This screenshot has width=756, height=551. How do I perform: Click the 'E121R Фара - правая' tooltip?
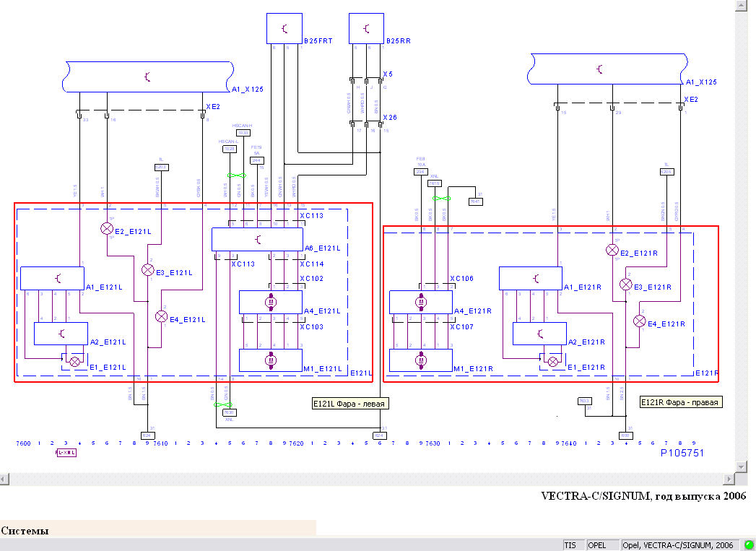pyautogui.click(x=681, y=402)
